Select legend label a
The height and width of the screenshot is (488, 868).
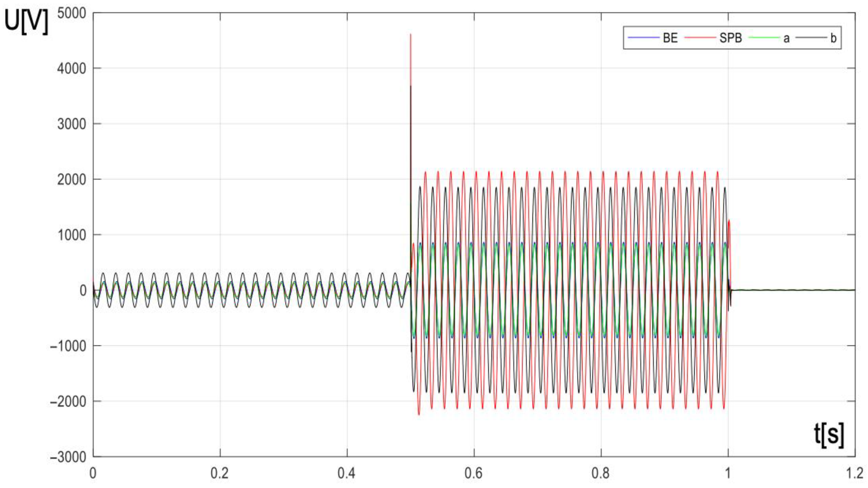(786, 38)
